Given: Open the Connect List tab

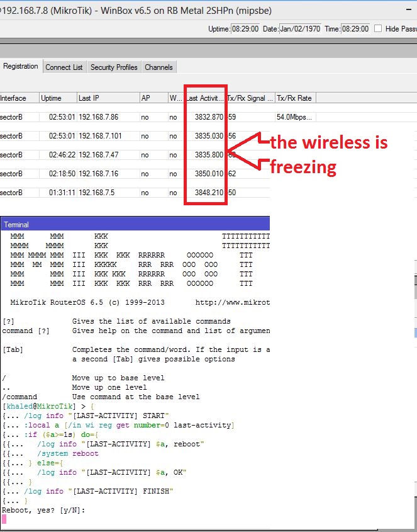Looking at the screenshot, I should coord(64,67).
